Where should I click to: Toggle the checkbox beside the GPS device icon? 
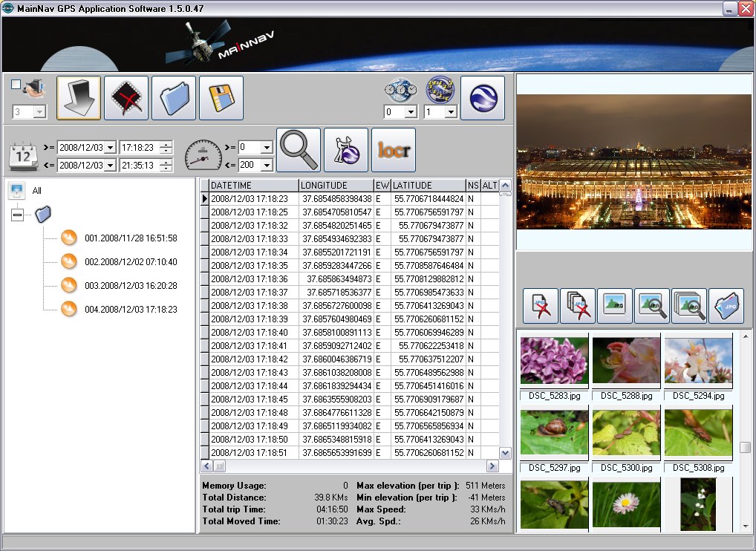(x=16, y=84)
